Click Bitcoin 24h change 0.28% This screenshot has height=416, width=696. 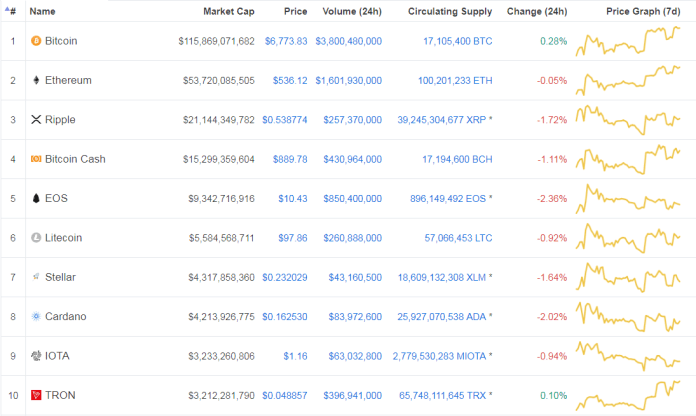554,41
